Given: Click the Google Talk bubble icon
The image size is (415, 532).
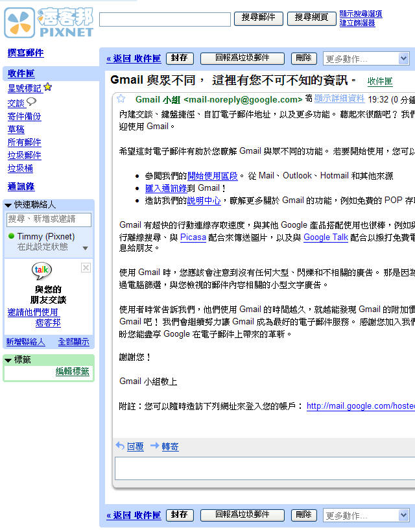Looking at the screenshot, I should click(x=41, y=271).
